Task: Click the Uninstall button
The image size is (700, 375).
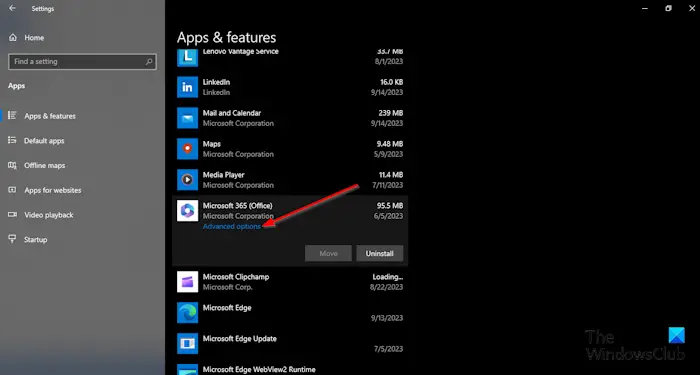Action: click(x=379, y=253)
